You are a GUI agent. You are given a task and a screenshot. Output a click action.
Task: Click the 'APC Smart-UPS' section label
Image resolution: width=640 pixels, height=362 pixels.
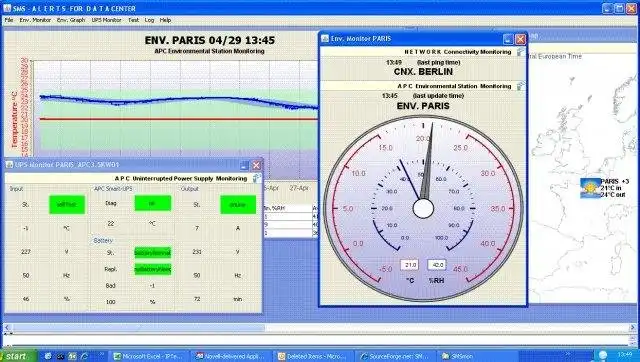[113, 189]
